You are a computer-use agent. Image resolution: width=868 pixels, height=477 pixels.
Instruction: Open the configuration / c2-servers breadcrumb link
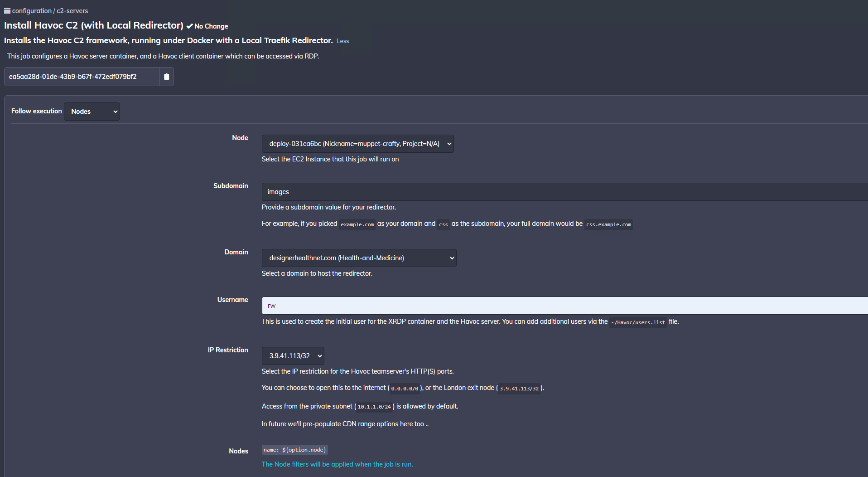[x=50, y=11]
